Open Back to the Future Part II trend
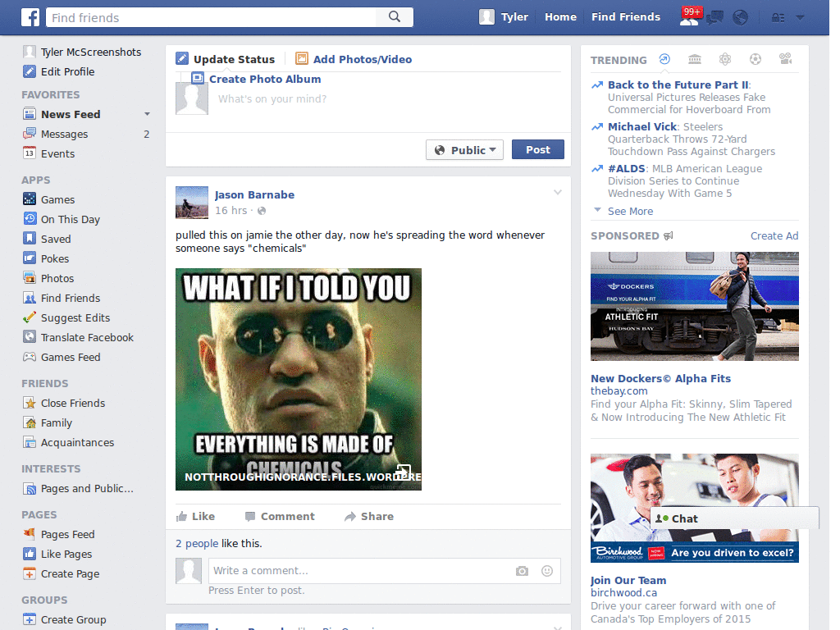840x630 pixels. 678,84
